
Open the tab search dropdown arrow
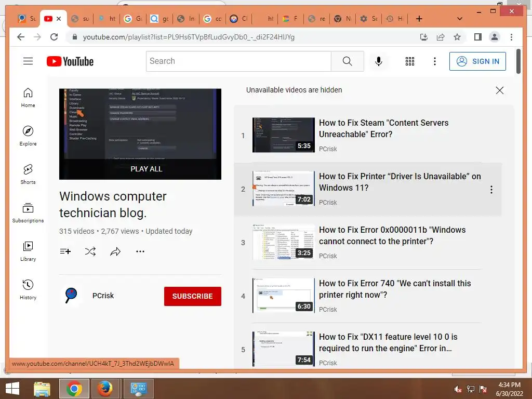tap(460, 19)
